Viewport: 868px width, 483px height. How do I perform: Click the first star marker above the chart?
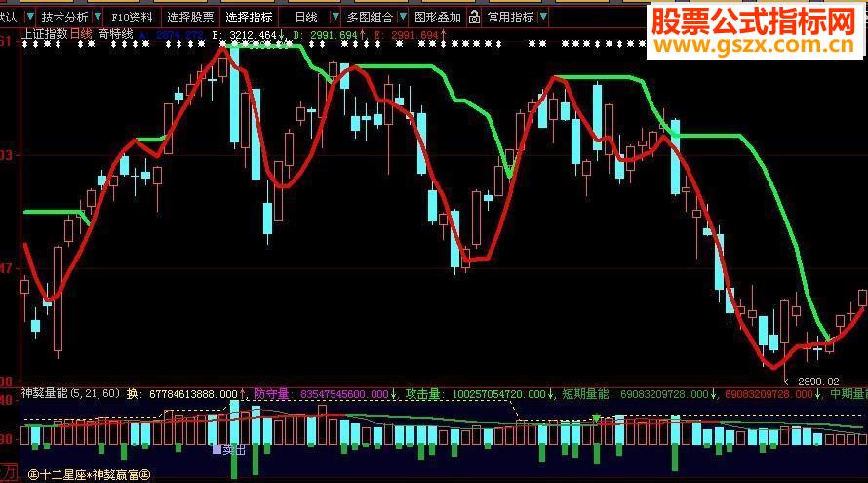(x=25, y=44)
